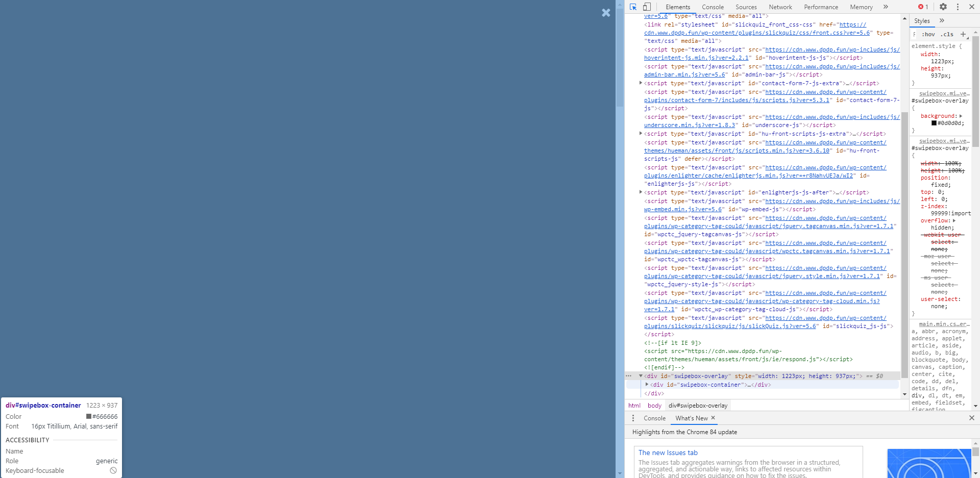Screen dimensions: 980x478
Task: Select html in the breadcrumb
Action: (634, 406)
